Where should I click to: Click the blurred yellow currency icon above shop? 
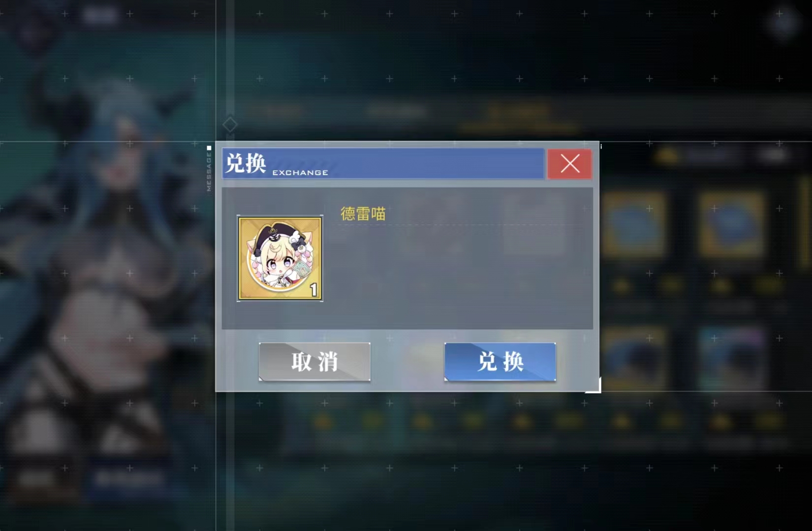pyautogui.click(x=666, y=156)
